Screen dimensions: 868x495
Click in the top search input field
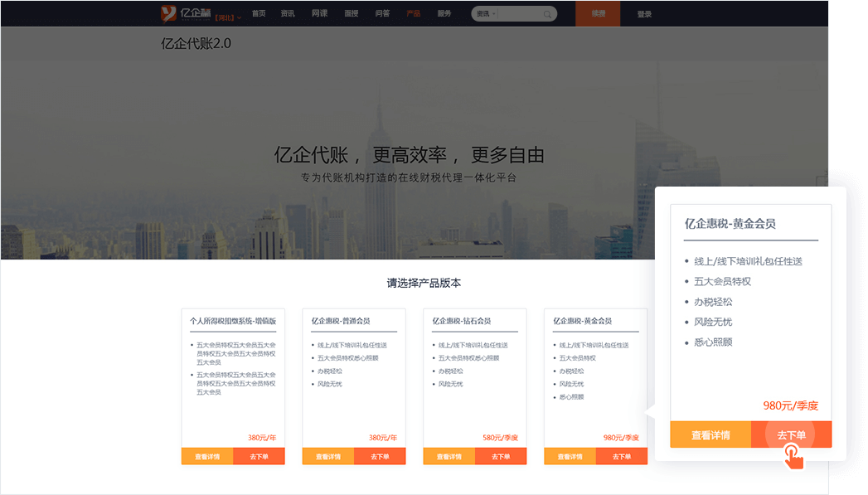[520, 14]
